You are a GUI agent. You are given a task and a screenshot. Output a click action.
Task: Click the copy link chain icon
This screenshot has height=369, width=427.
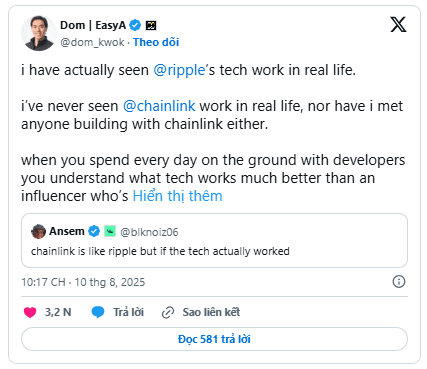[x=168, y=313]
